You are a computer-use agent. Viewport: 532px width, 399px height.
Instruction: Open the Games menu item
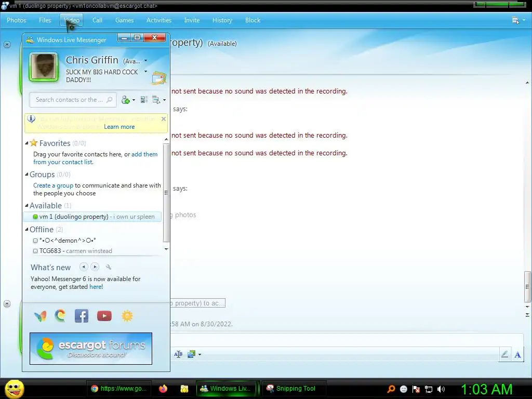pos(124,20)
